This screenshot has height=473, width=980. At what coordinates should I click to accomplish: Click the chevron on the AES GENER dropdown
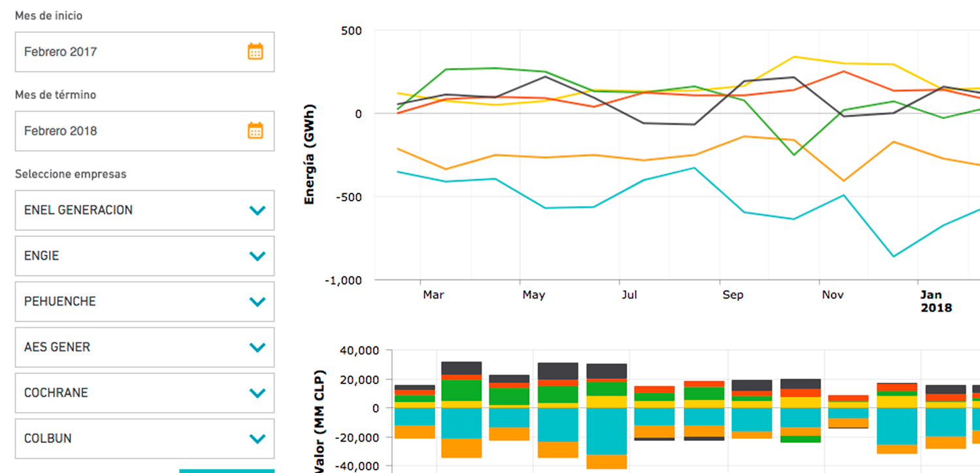click(257, 348)
